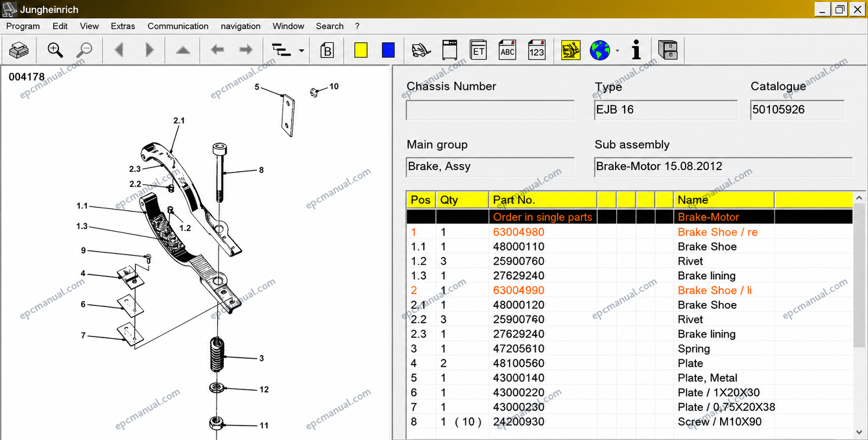Viewport: 868px width, 440px height.
Task: Click the Type field EJB 16
Action: (666, 110)
